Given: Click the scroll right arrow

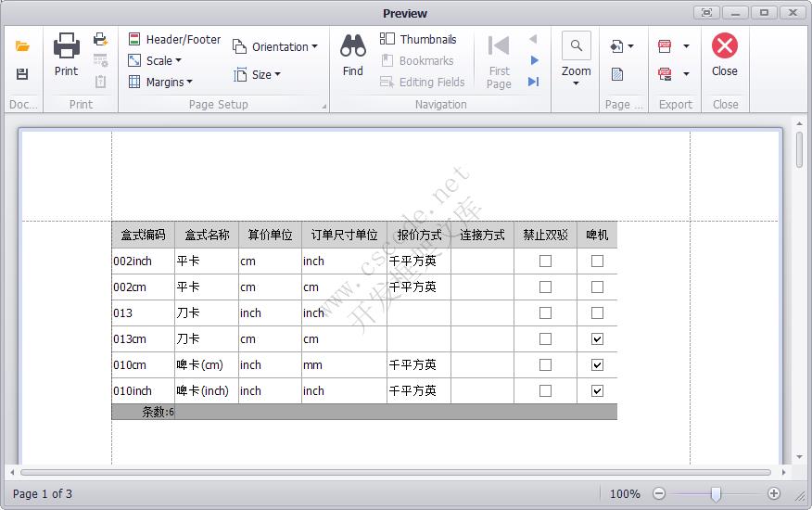Looking at the screenshot, I should [x=784, y=472].
